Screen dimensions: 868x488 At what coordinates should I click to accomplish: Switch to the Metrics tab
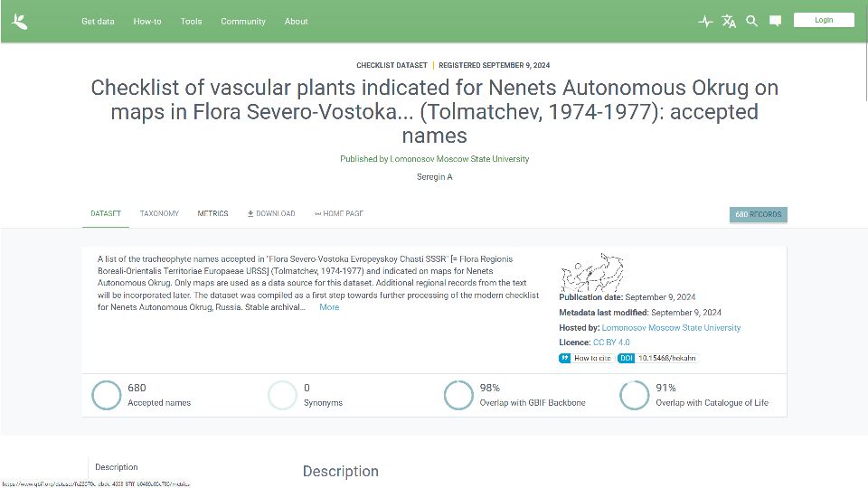tap(212, 214)
